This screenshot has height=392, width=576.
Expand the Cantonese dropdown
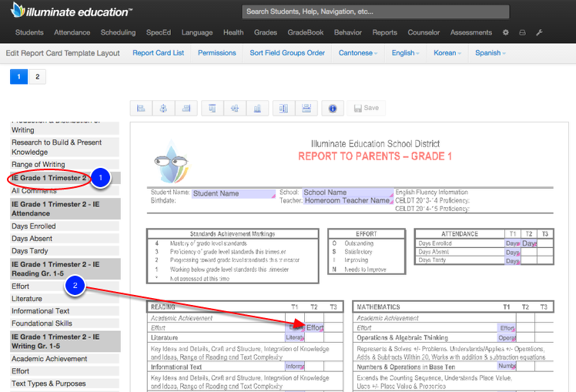(358, 53)
